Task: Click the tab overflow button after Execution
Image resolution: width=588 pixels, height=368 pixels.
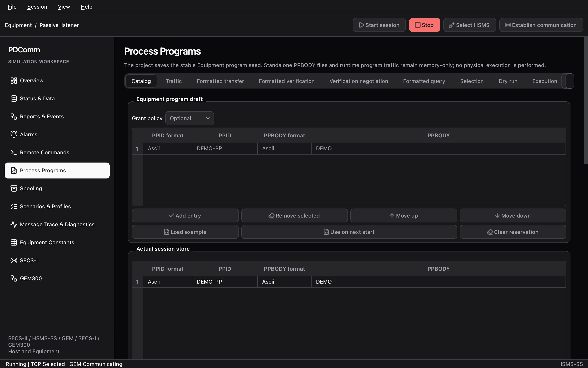Action: click(x=570, y=81)
